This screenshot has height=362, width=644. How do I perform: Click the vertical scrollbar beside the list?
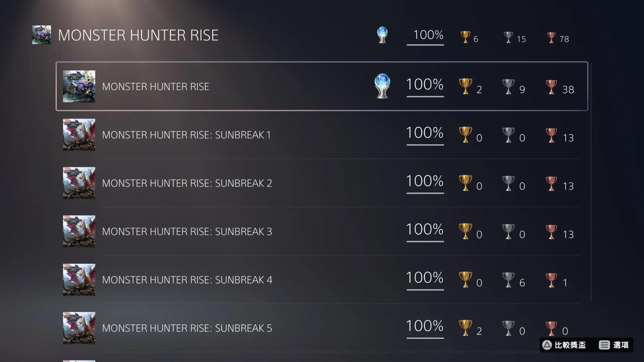coord(591,182)
